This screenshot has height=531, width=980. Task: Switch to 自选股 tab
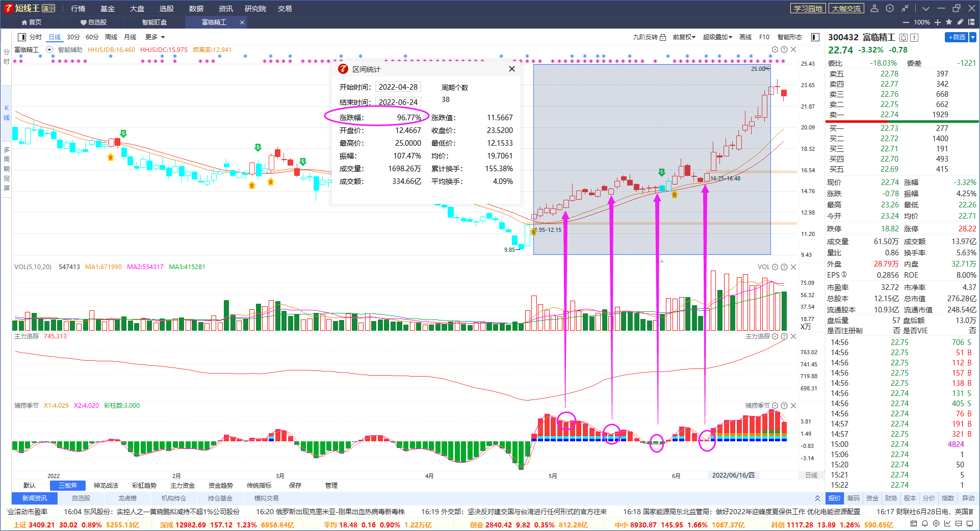94,22
